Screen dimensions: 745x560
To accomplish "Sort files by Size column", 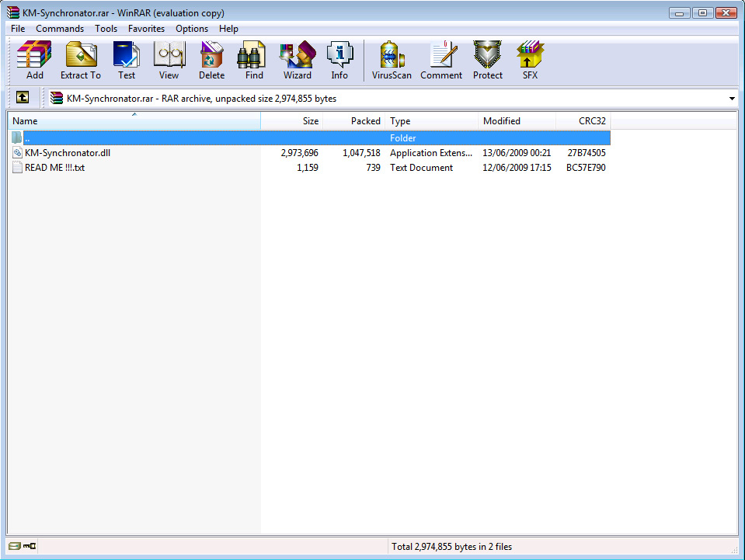I will [292, 120].
